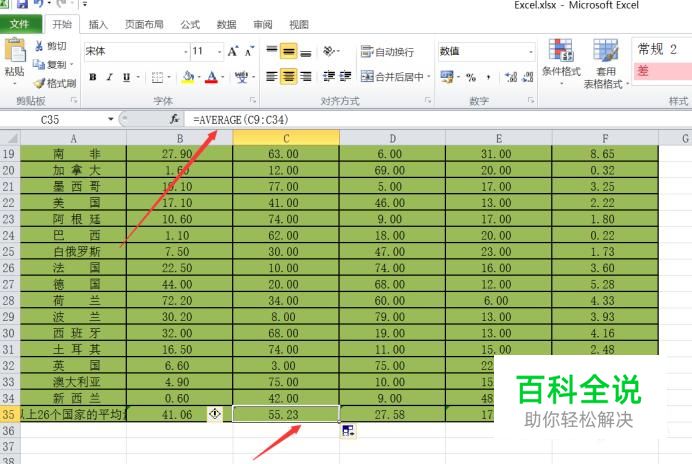Select top vertical alignment
This screenshot has width=692, height=464.
click(272, 51)
